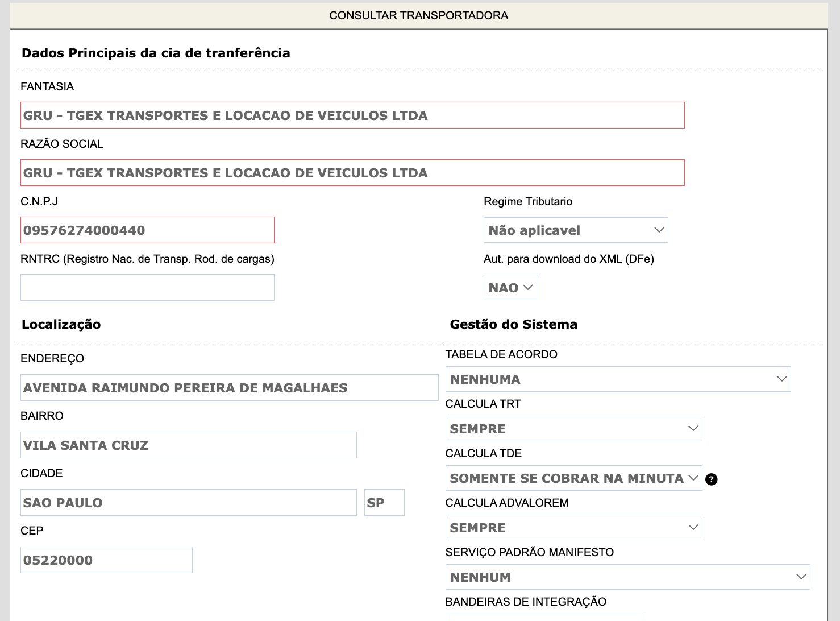Click the CEP label
This screenshot has height=621, width=840.
click(x=32, y=531)
